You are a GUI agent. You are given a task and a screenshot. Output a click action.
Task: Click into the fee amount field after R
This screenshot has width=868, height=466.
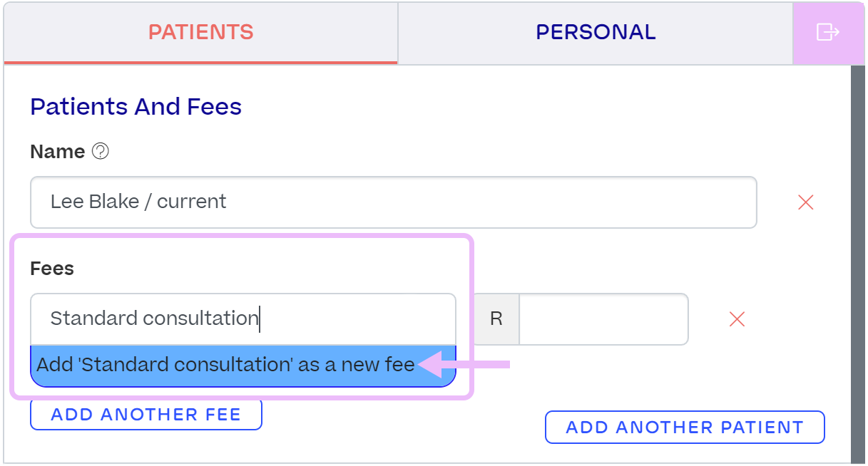603,319
